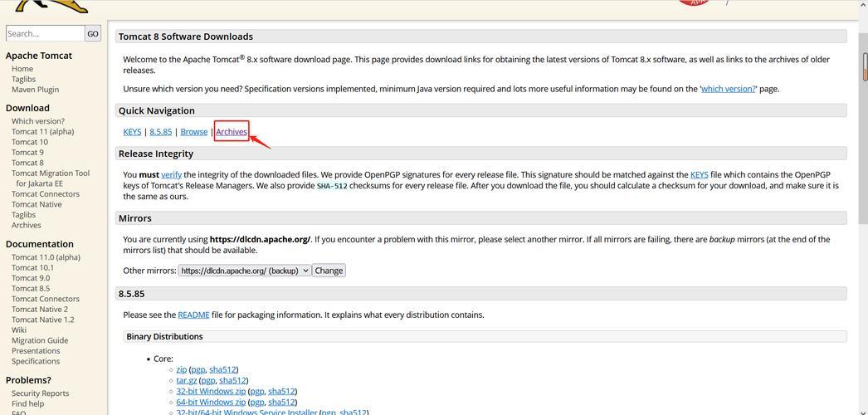Click the GO search button
This screenshot has height=415, width=868.
(93, 34)
